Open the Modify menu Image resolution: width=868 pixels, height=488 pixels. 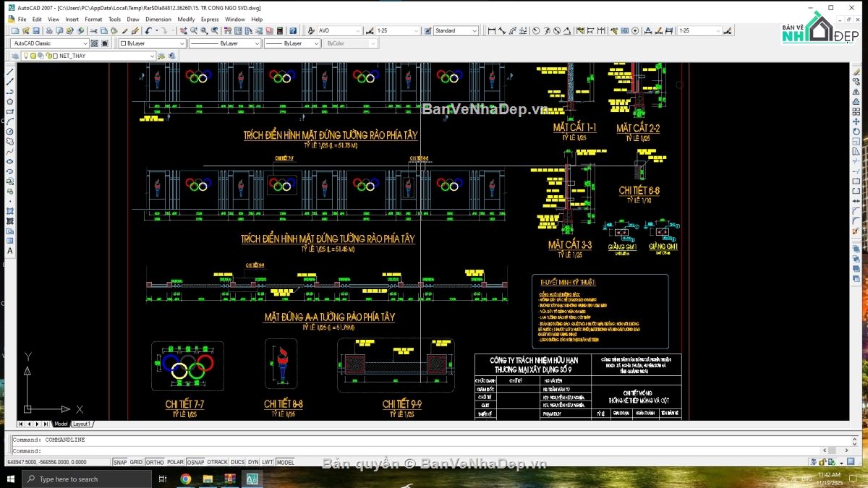(x=186, y=20)
